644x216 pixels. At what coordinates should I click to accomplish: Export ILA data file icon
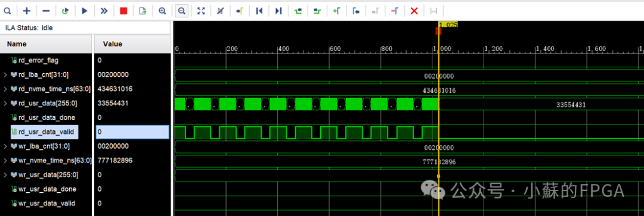pyautogui.click(x=143, y=11)
